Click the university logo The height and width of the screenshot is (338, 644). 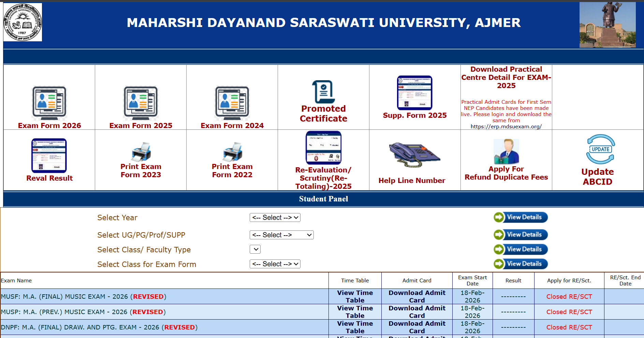(23, 22)
